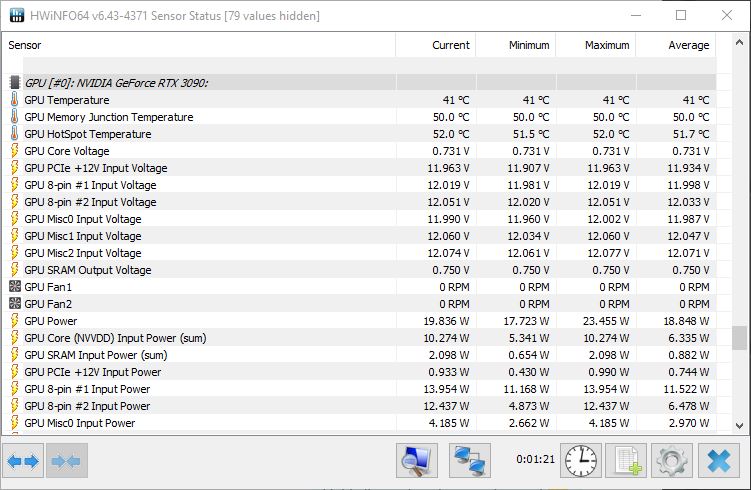Click lightning icon for GPU PCIe +12V Input Voltage
Image resolution: width=751 pixels, height=490 pixels.
15,168
